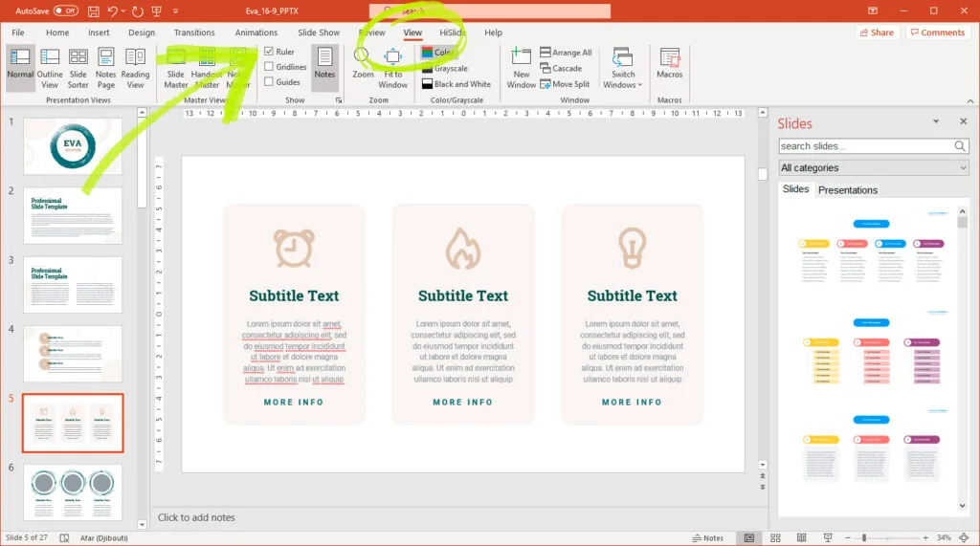Enable the Gridlines checkbox

pyautogui.click(x=269, y=66)
